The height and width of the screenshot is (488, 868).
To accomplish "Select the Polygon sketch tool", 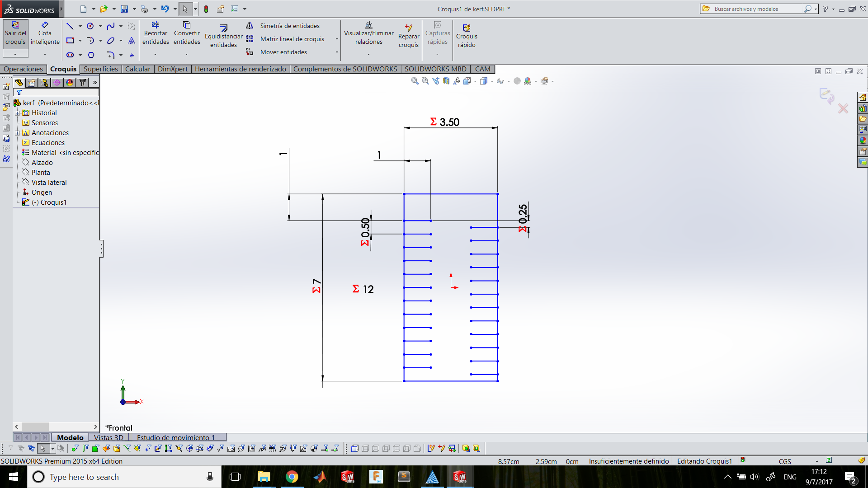I will coord(91,55).
